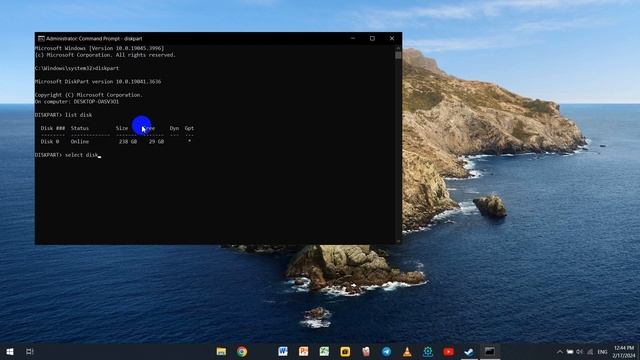Open network settings tray icon
Screen dimensions: 640x360
point(590,352)
